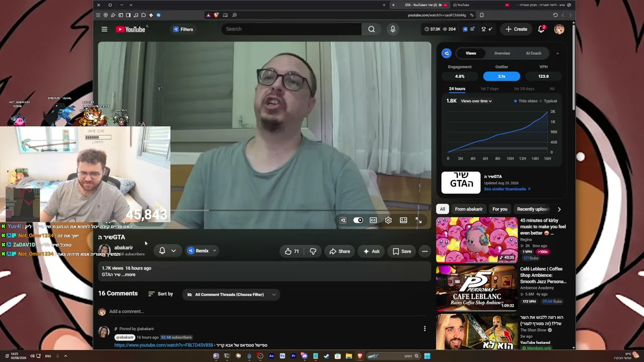Open the vidIQ Filters button

click(183, 29)
